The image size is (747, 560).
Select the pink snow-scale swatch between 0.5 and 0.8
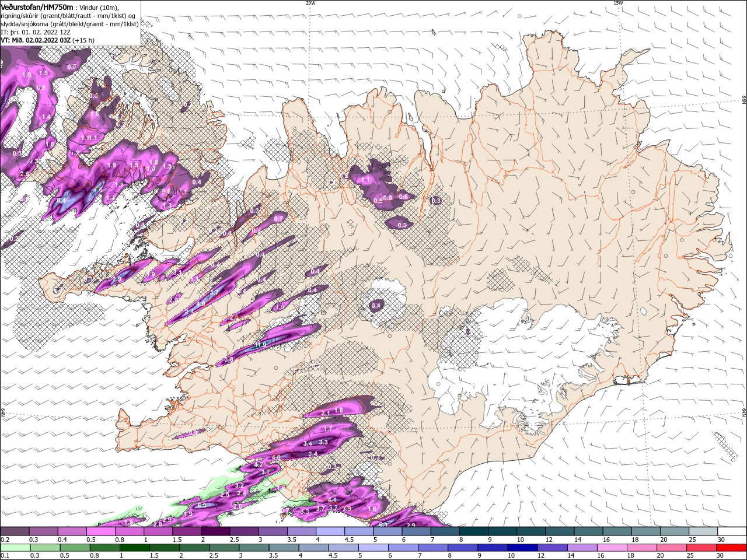click(x=100, y=531)
